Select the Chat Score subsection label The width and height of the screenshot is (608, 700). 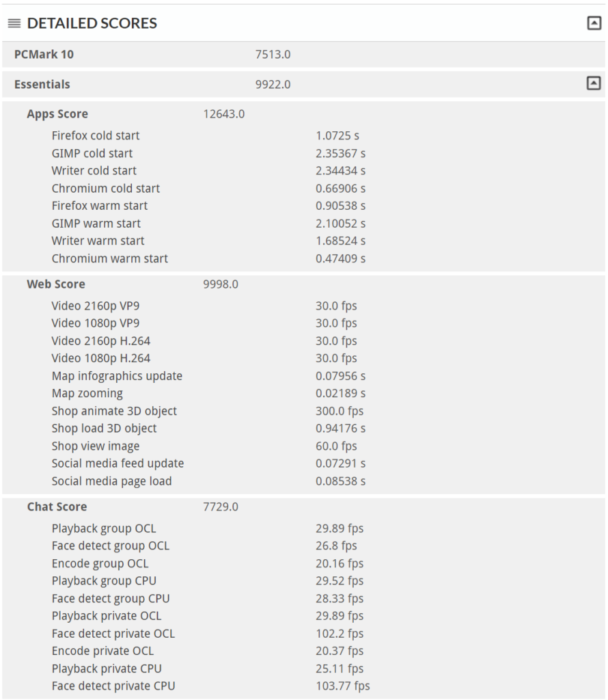pyautogui.click(x=57, y=507)
